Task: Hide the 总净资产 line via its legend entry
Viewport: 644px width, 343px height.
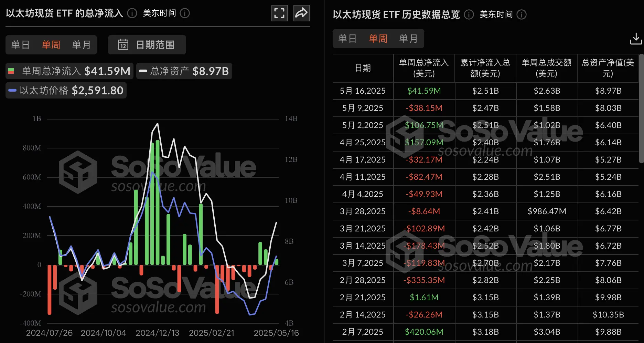Action: click(x=184, y=71)
